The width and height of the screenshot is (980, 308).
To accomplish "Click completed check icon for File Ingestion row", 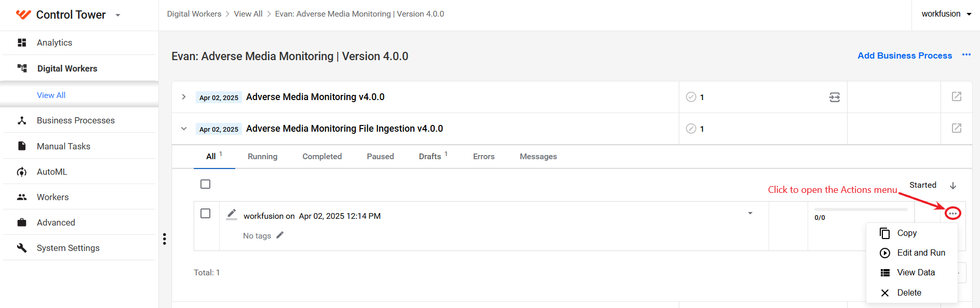I will pos(691,129).
